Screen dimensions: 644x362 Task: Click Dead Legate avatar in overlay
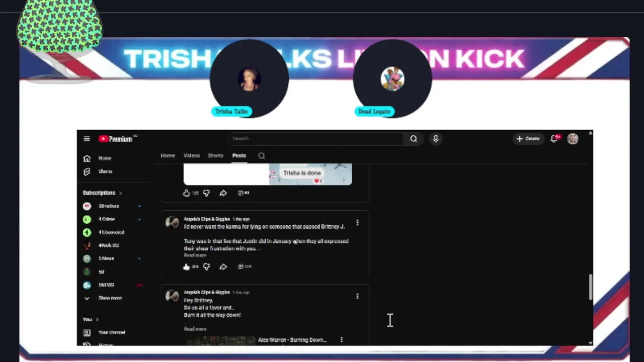point(392,79)
